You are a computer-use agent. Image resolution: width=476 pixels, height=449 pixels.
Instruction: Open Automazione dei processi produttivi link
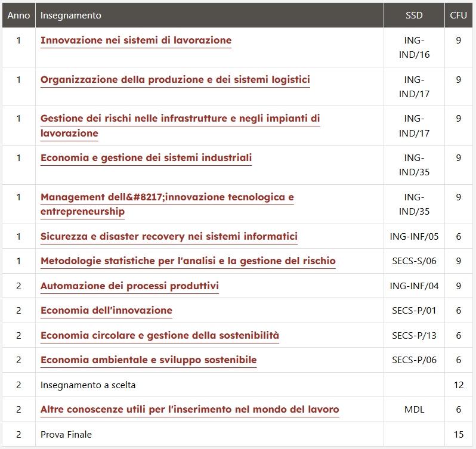[129, 286]
